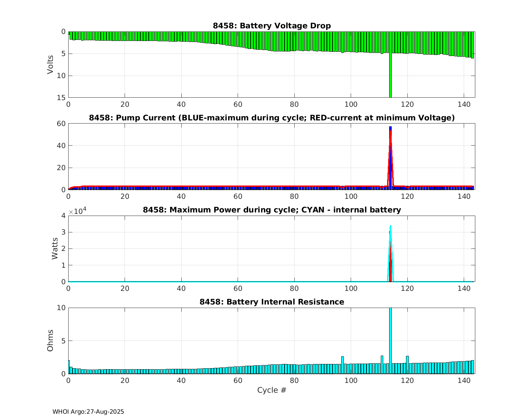Click the raised resistance bar near cycle 111
The image size is (525, 420).
(382, 364)
